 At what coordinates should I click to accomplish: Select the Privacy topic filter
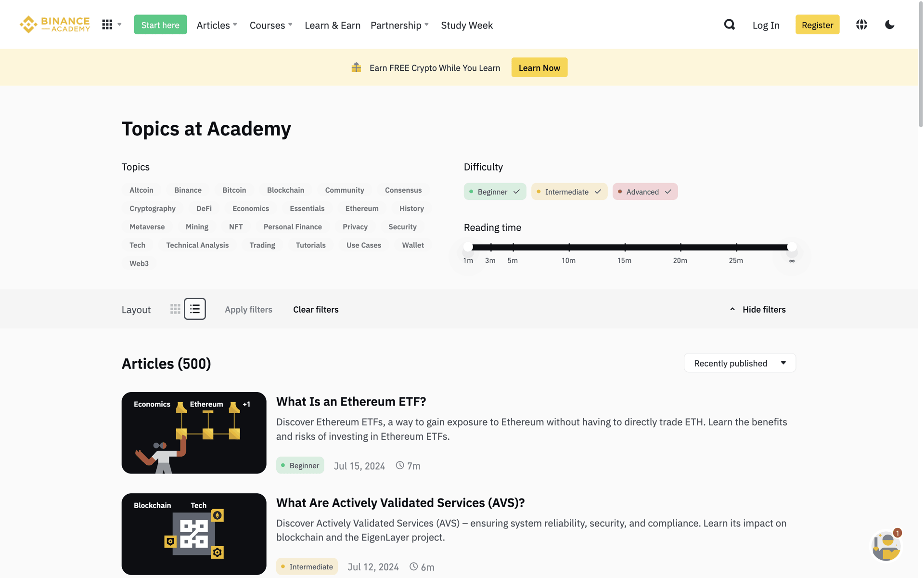pyautogui.click(x=355, y=226)
